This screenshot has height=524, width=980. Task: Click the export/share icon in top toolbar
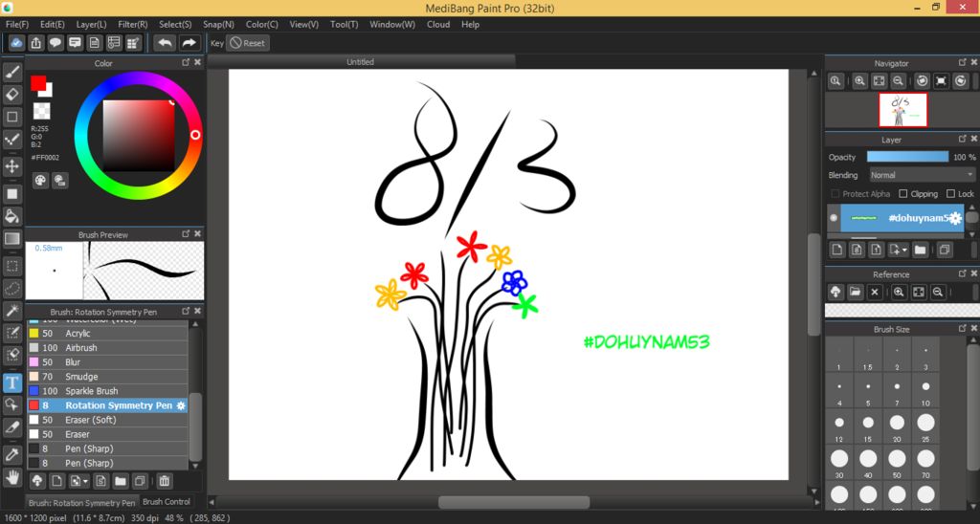point(35,43)
